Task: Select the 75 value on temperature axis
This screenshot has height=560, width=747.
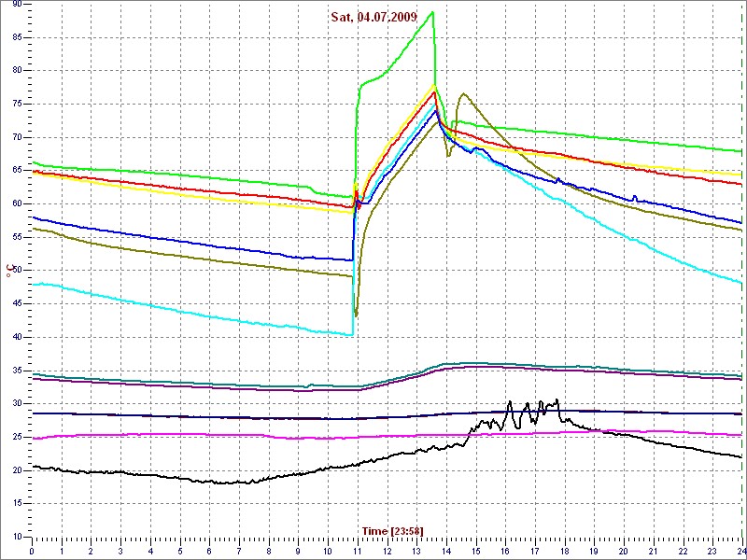Action: [x=17, y=104]
